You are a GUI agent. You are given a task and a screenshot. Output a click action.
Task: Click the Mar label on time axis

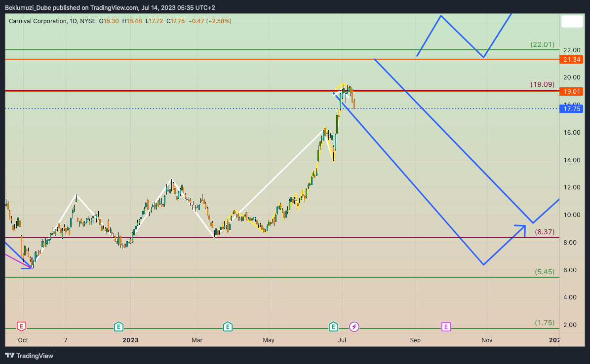[x=197, y=340]
